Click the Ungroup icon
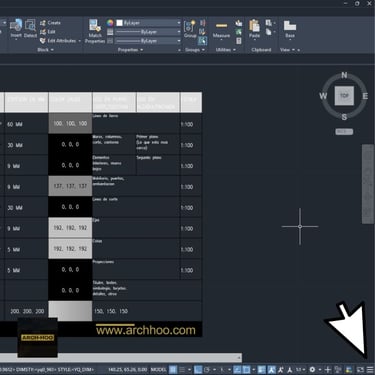The width and height of the screenshot is (375, 375). [202, 23]
